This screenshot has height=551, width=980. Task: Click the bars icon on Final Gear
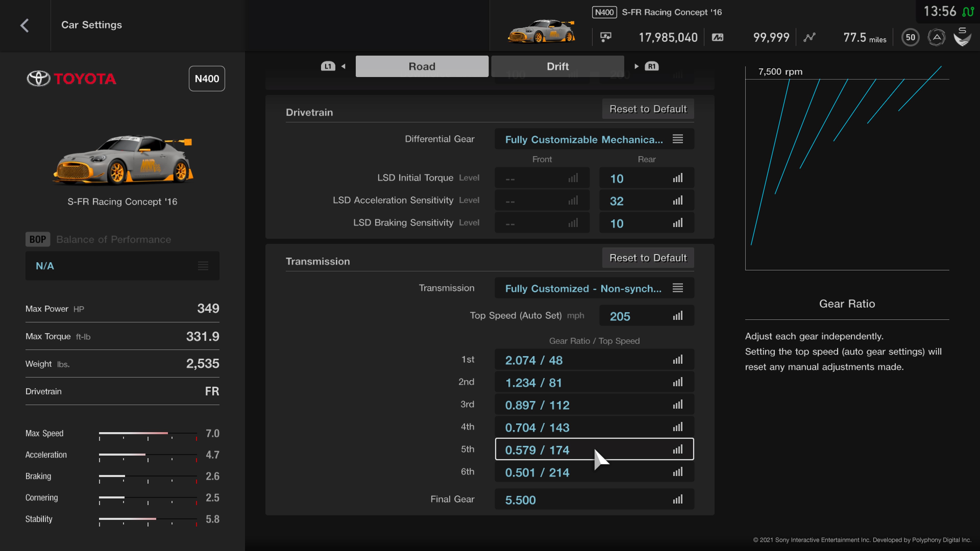pyautogui.click(x=678, y=499)
